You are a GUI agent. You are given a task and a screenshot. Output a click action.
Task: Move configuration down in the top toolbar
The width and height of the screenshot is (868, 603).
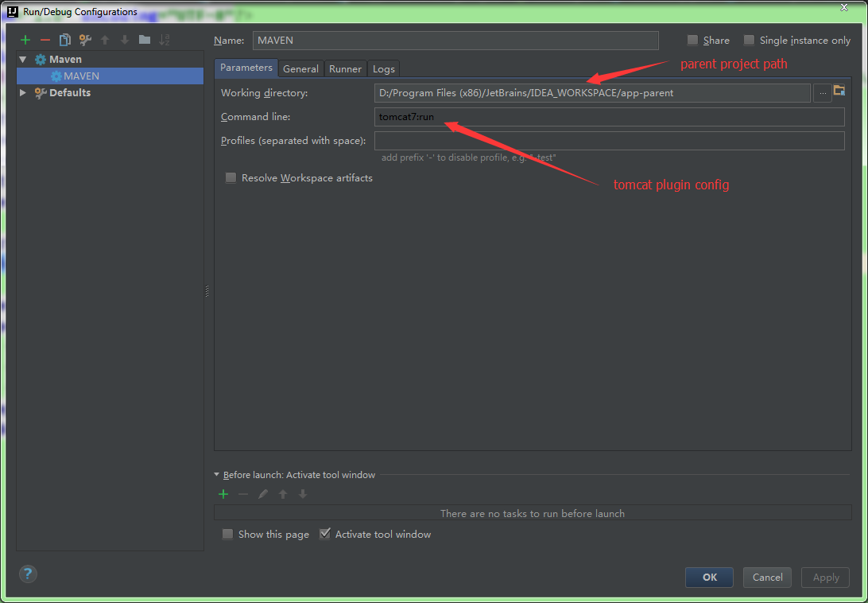(x=125, y=40)
